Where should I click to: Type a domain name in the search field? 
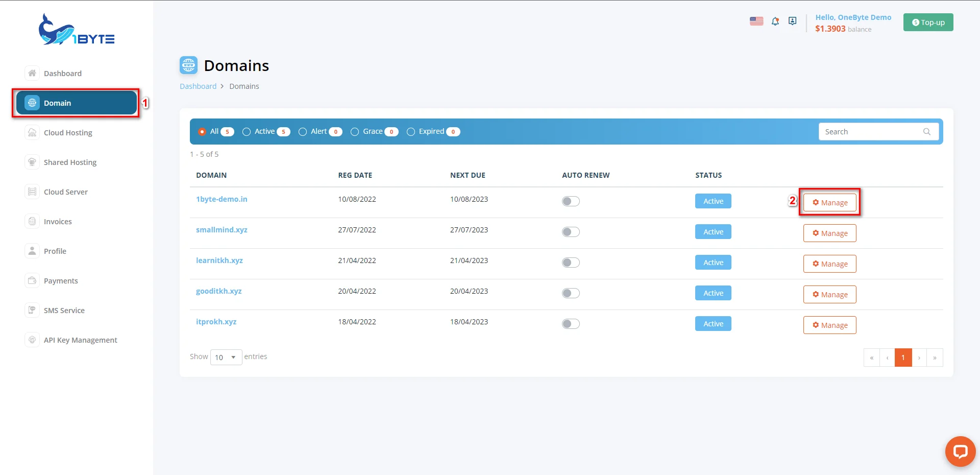[868, 131]
